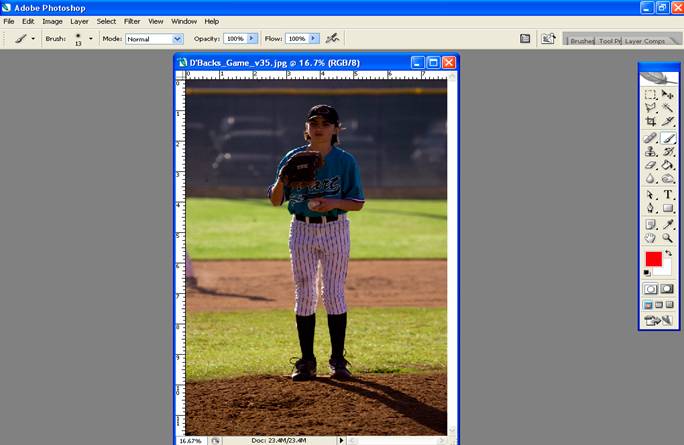Click the 16.67% zoom field in status bar
Viewport: 684px width, 445px height.
[191, 441]
